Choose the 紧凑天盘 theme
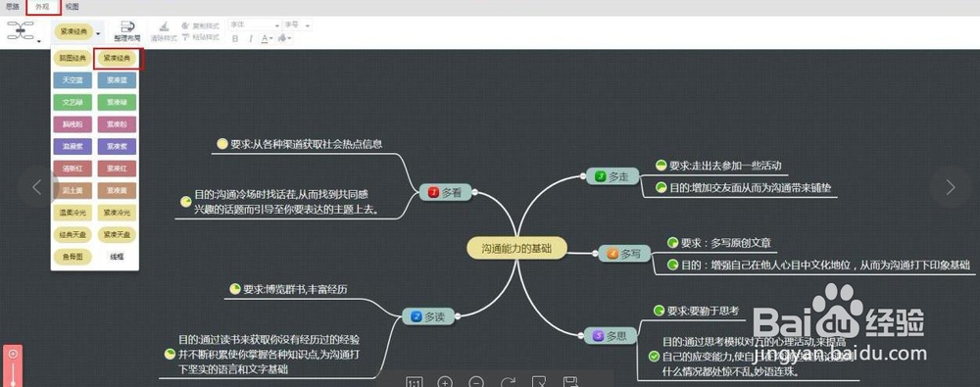980x387 pixels. click(x=117, y=234)
